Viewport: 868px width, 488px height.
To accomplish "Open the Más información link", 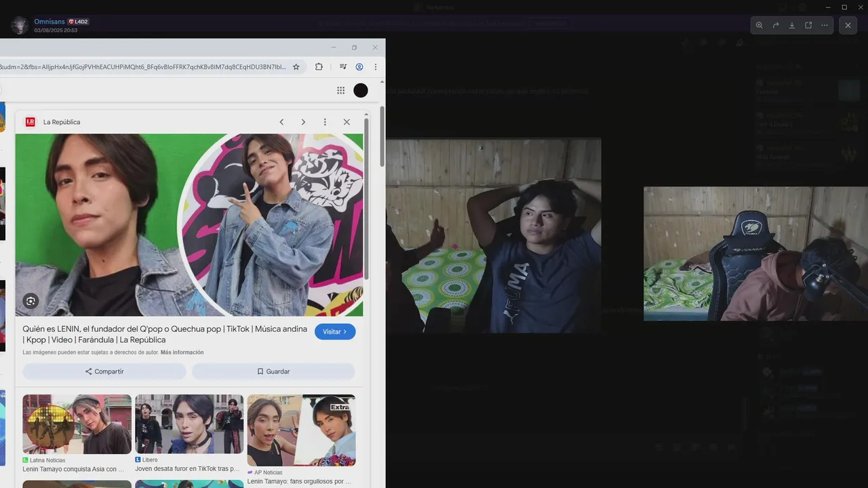I will [182, 352].
